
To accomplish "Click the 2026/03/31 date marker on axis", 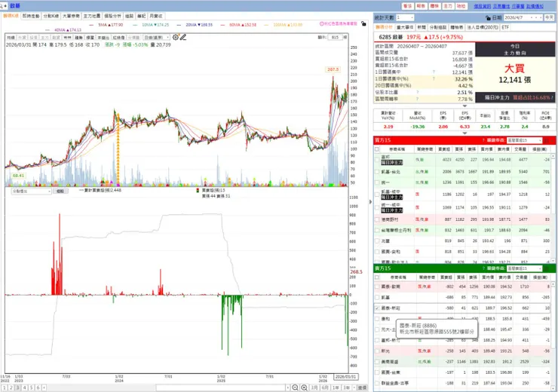I will tap(345, 377).
